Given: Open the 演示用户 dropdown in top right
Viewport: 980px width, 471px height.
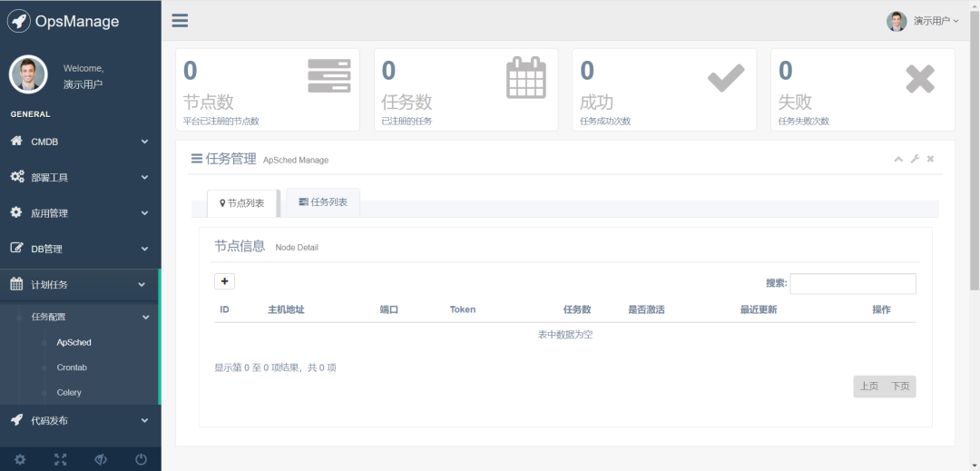Looking at the screenshot, I should point(923,21).
